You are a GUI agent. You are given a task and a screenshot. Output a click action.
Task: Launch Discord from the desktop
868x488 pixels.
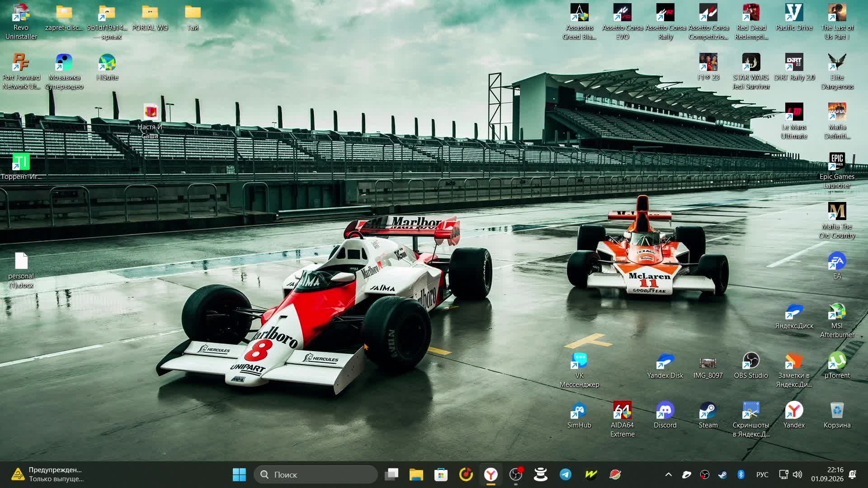665,415
